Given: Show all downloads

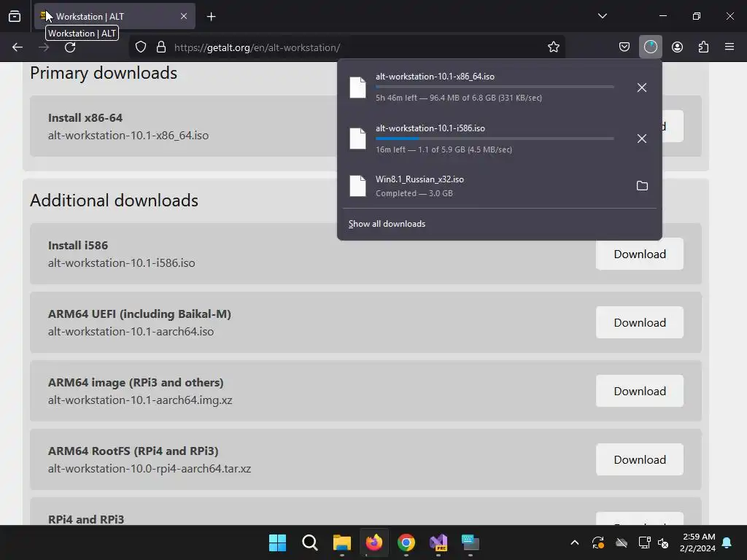Looking at the screenshot, I should 387,224.
